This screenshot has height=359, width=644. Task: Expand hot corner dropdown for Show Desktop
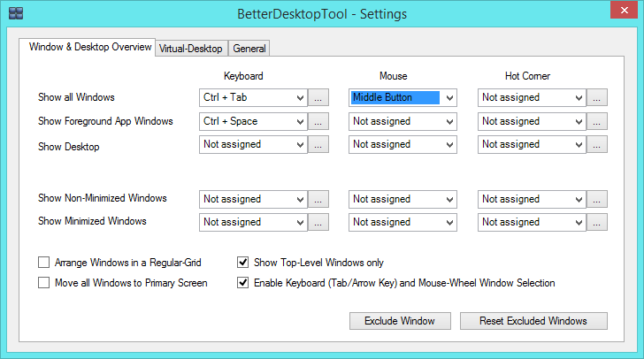pyautogui.click(x=532, y=145)
